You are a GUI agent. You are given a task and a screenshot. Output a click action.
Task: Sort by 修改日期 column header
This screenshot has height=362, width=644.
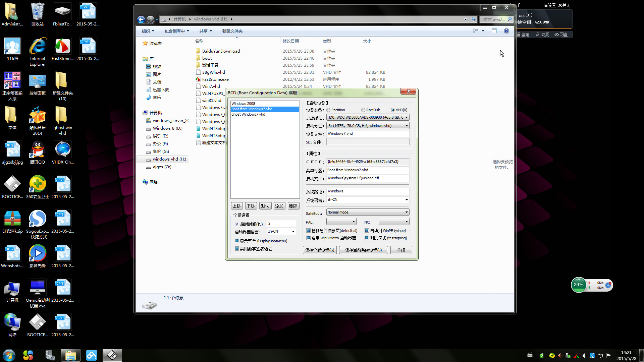click(290, 41)
